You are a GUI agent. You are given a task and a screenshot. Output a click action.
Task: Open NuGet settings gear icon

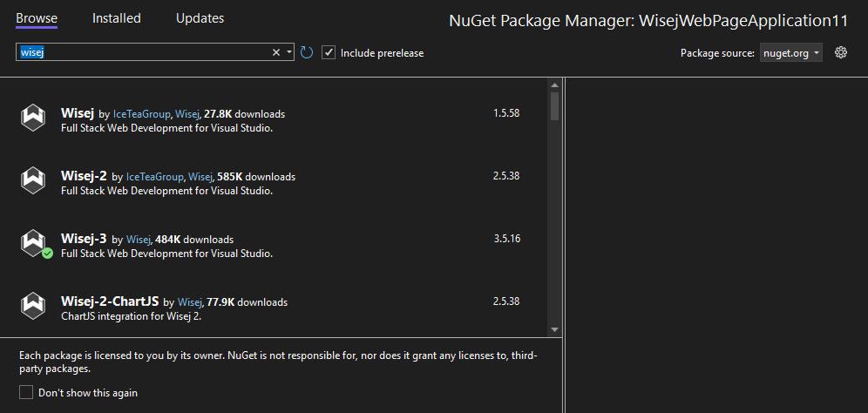[841, 52]
